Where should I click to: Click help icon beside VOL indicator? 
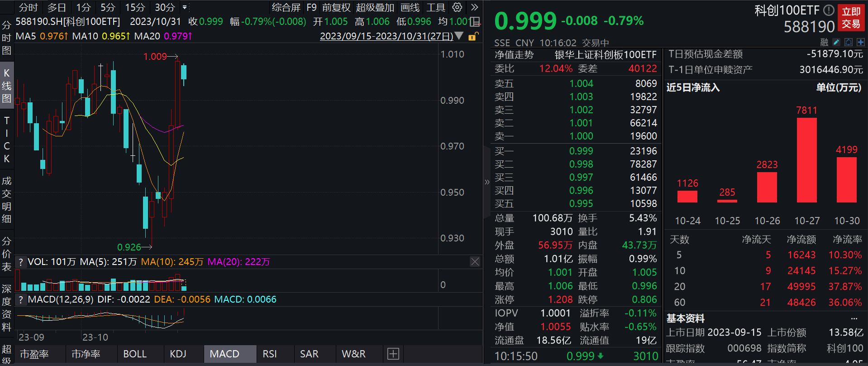pos(20,262)
